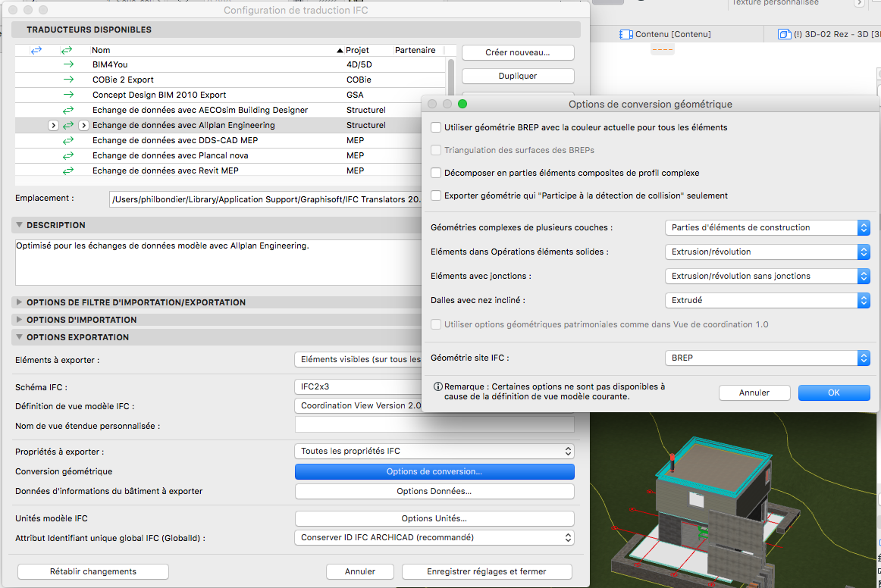Expand the Options d'importation section
Screen dimensions: 881x588
click(x=20, y=320)
